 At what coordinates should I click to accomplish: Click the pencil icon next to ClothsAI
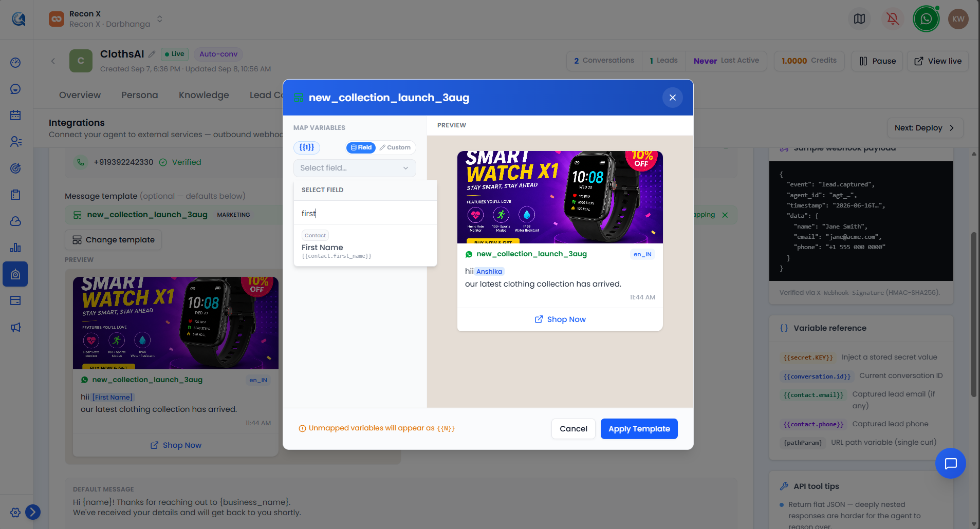152,54
